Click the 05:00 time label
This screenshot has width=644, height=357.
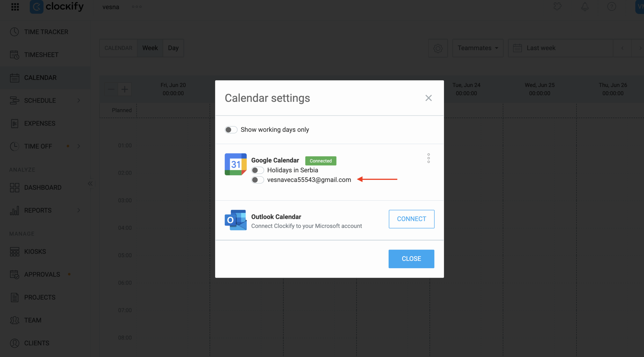pyautogui.click(x=125, y=255)
